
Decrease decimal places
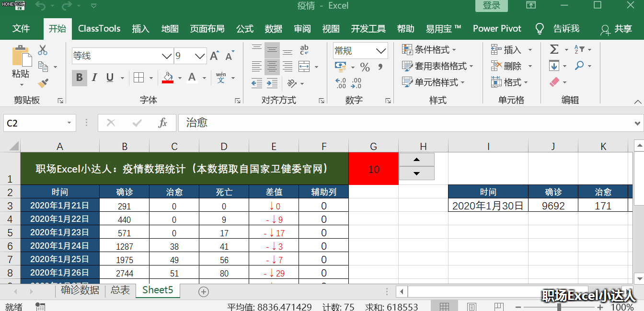pos(356,83)
